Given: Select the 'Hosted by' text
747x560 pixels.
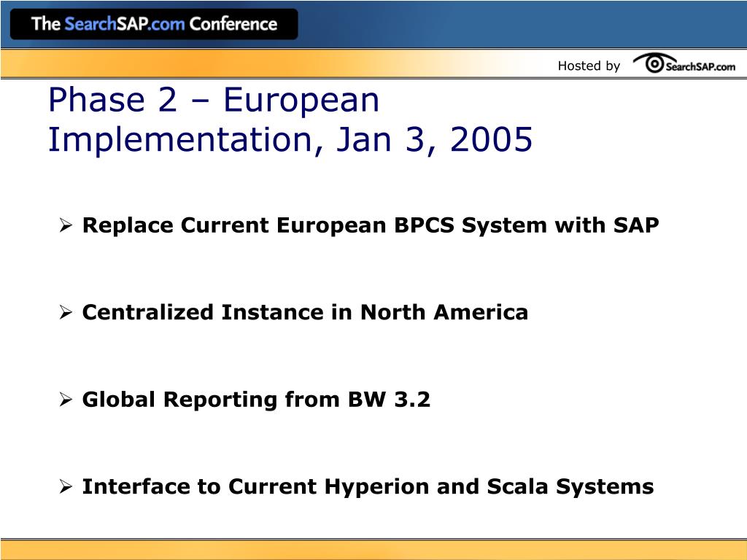Looking at the screenshot, I should click(x=589, y=66).
